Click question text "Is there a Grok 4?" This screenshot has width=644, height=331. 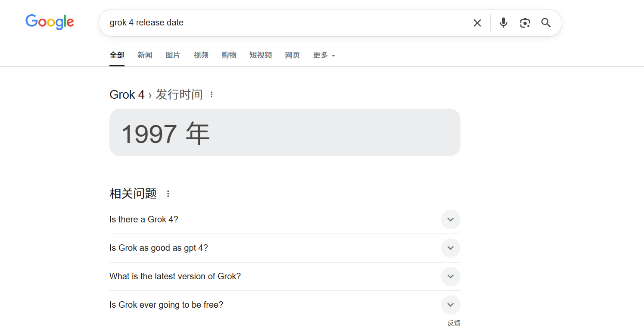tap(144, 220)
